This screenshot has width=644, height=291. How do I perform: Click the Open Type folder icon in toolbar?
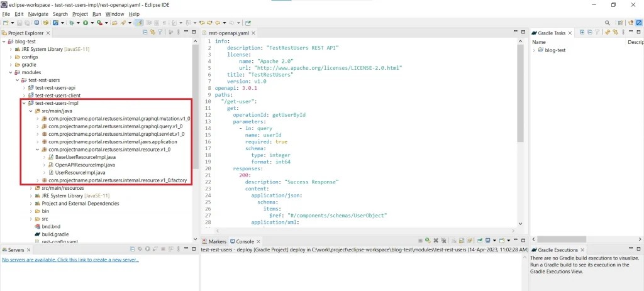tap(114, 23)
